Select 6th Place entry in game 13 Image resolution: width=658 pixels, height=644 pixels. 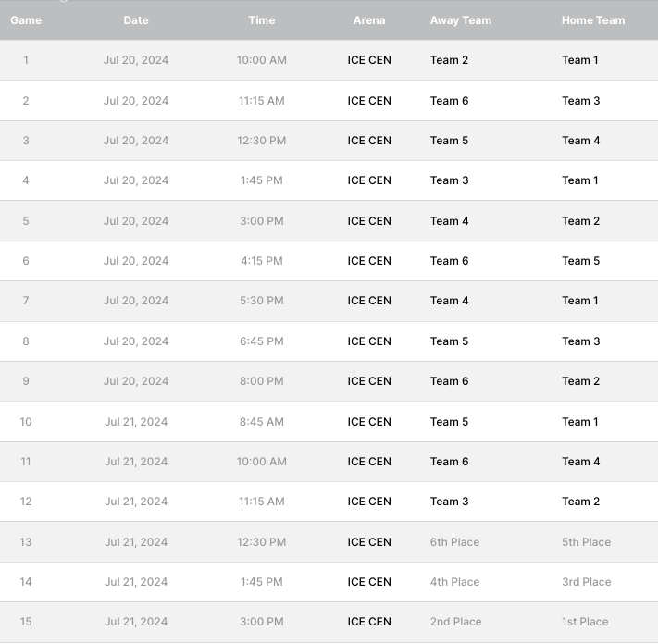tap(454, 542)
